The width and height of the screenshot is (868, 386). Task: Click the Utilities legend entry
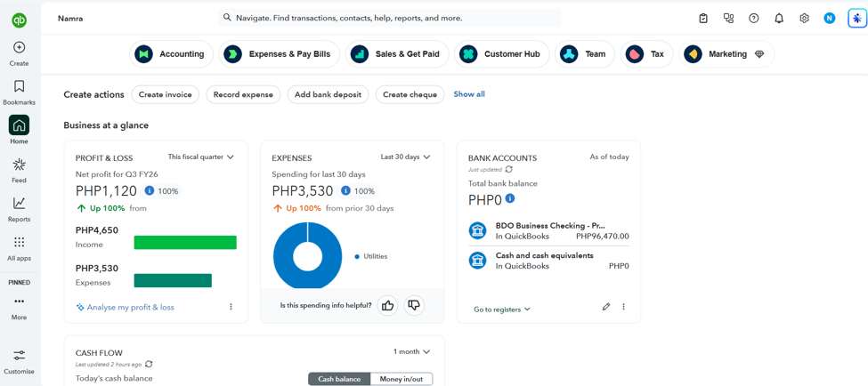tap(371, 257)
